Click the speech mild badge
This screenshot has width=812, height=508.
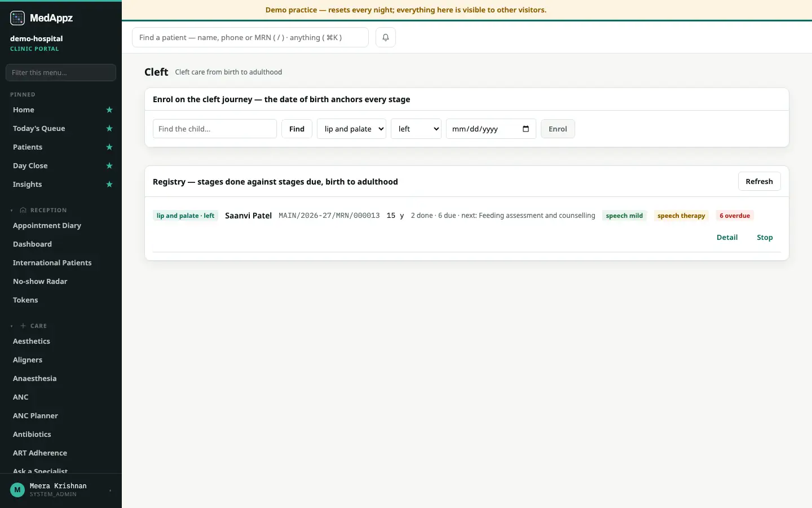coord(624,216)
